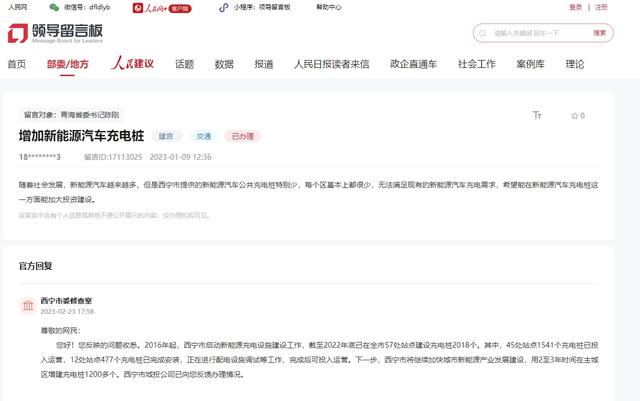The height and width of the screenshot is (401, 640).
Task: Click the 小程序 mini-program icon
Action: tap(227, 7)
